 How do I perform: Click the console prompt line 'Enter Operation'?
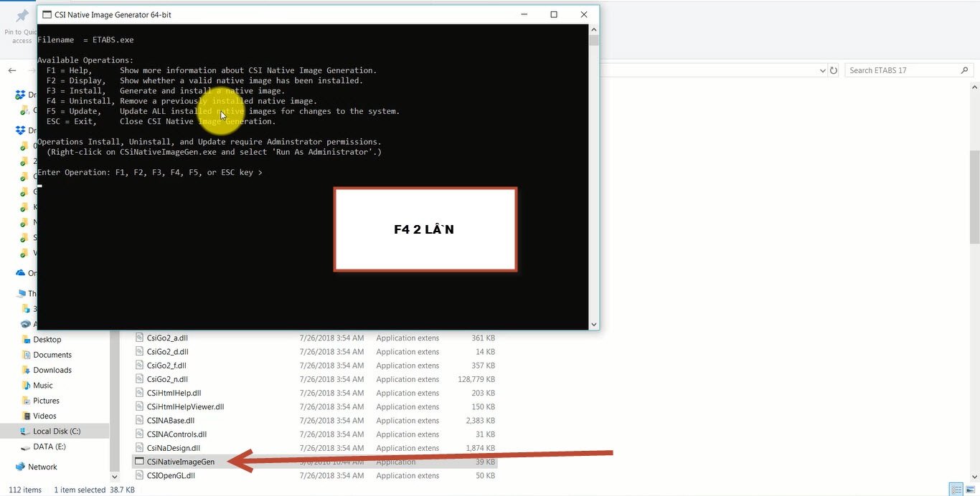point(150,172)
